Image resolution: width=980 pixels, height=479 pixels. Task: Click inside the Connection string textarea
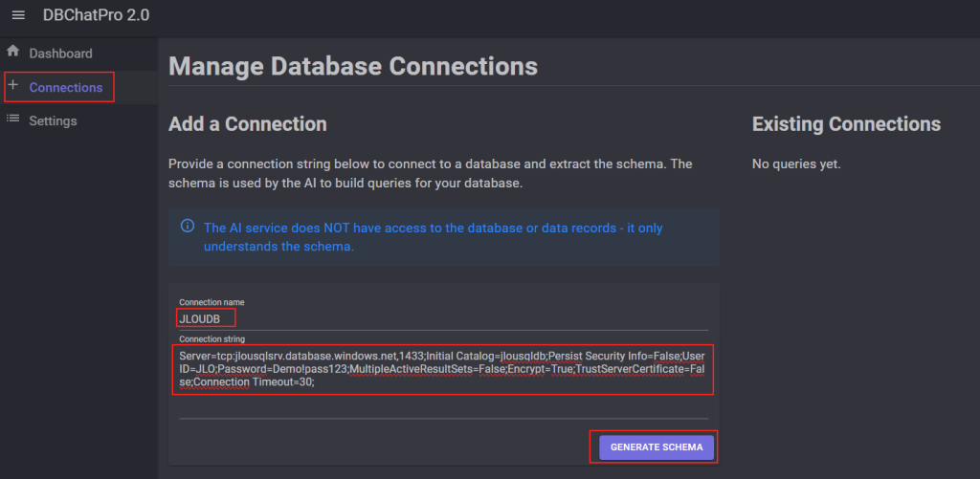coord(444,369)
